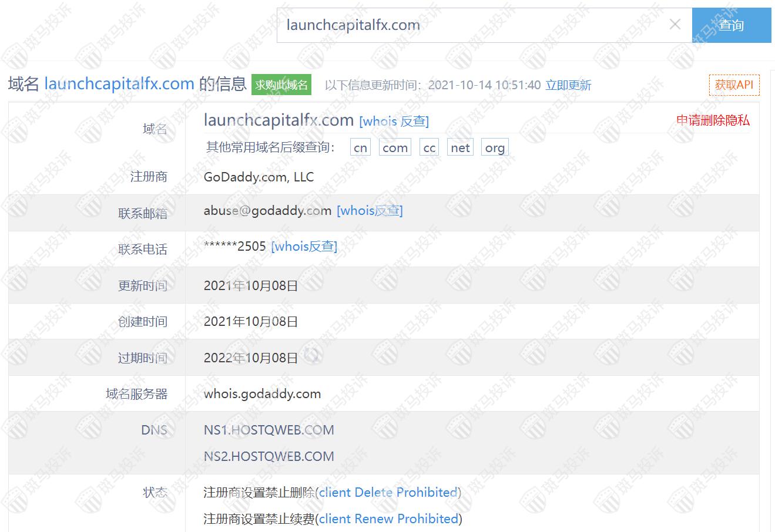Click the loading spinner beside expiry date

pyautogui.click(x=312, y=356)
